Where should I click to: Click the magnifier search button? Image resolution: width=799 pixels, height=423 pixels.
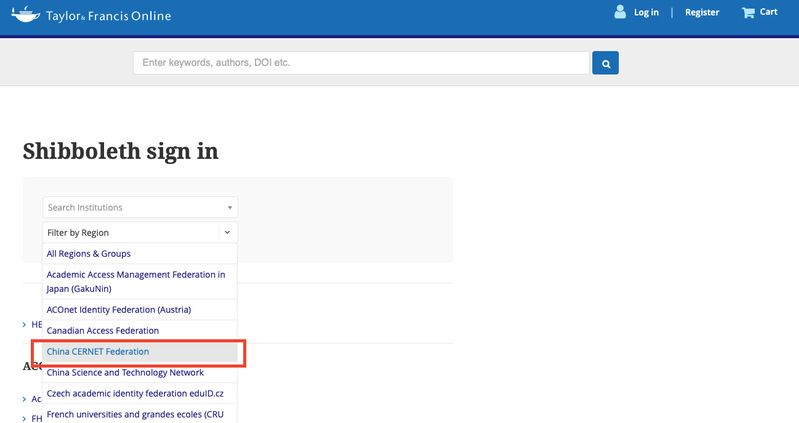[x=605, y=63]
